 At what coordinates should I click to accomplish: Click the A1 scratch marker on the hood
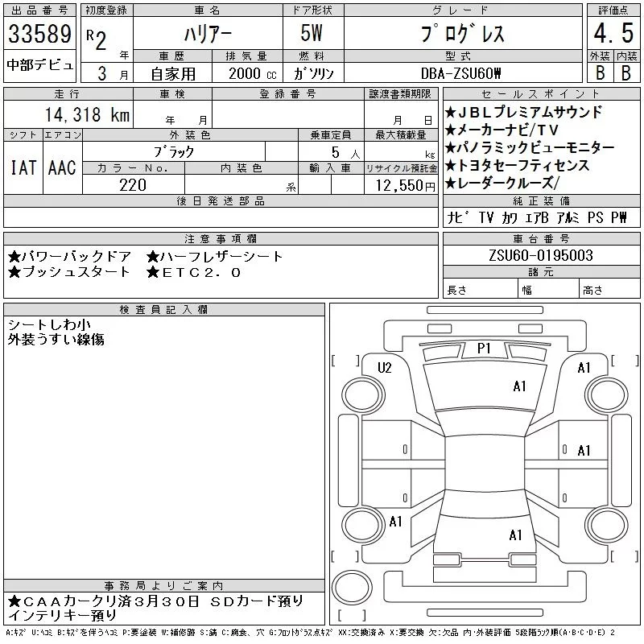coord(519,386)
